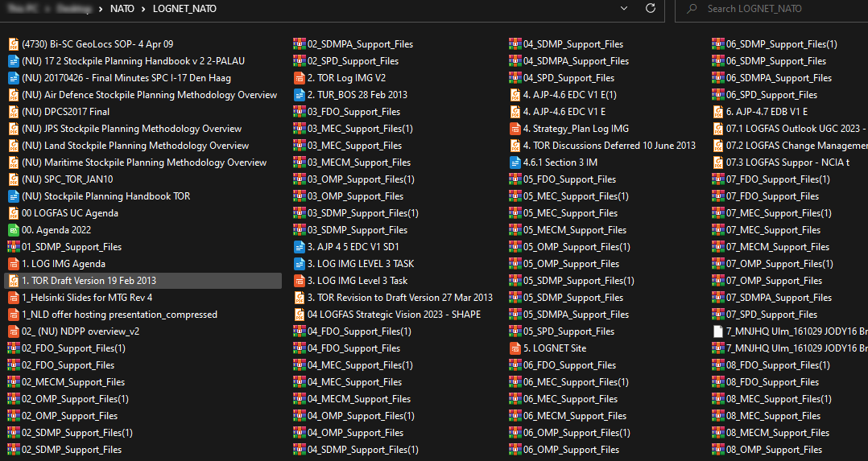Click the refresh icon beside the address bar

pyautogui.click(x=651, y=8)
